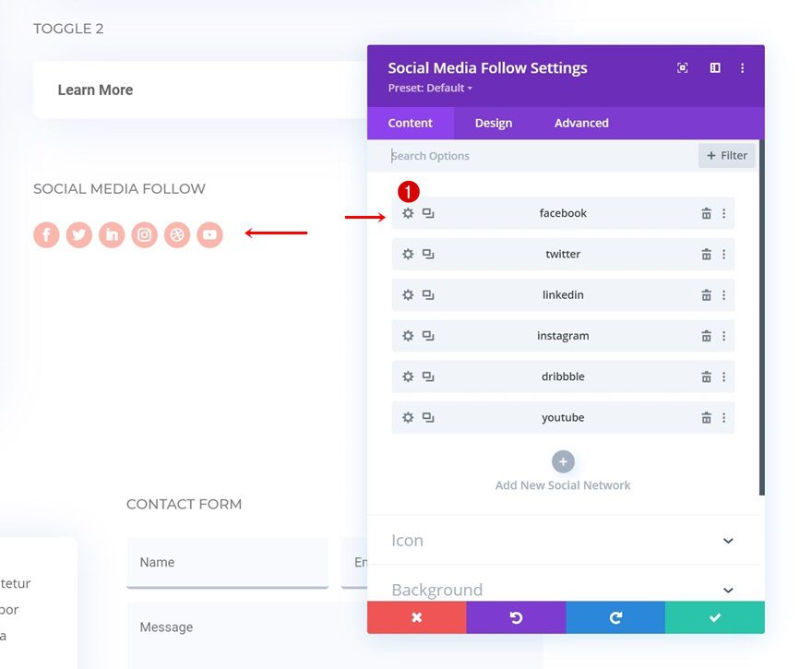
Task: Click the Instagram icon on page preview
Action: (x=145, y=235)
